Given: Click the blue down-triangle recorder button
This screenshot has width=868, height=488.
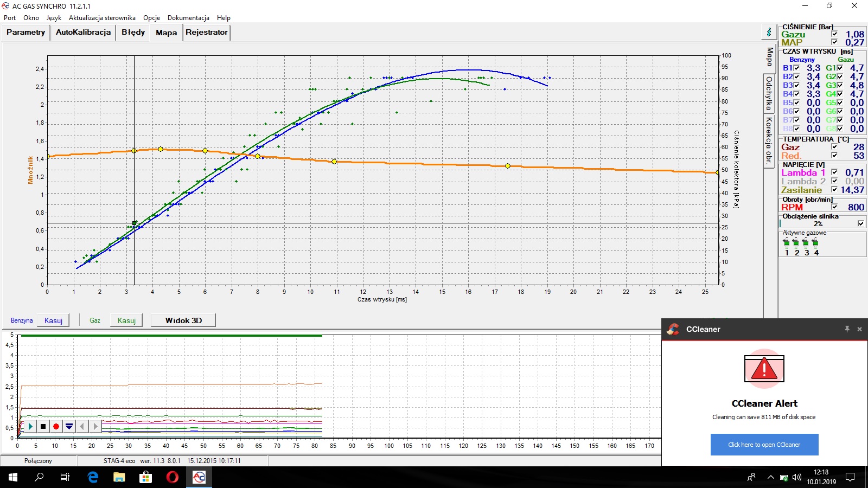Looking at the screenshot, I should [x=69, y=427].
